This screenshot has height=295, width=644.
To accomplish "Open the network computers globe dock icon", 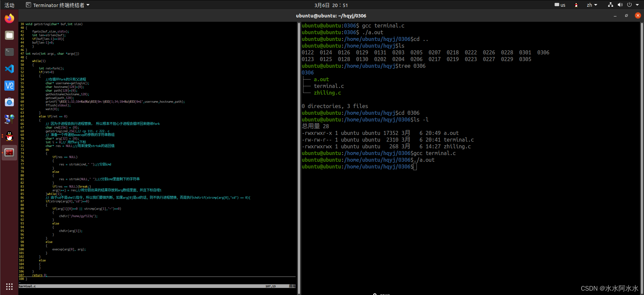I will click(9, 119).
